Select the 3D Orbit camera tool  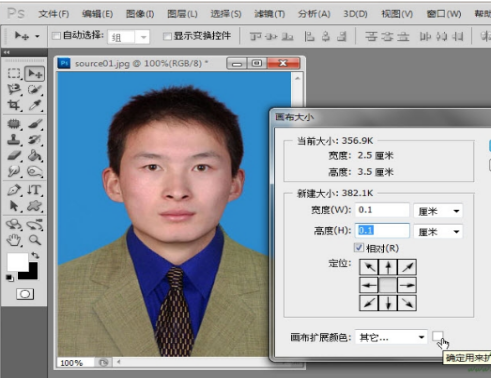click(x=35, y=224)
